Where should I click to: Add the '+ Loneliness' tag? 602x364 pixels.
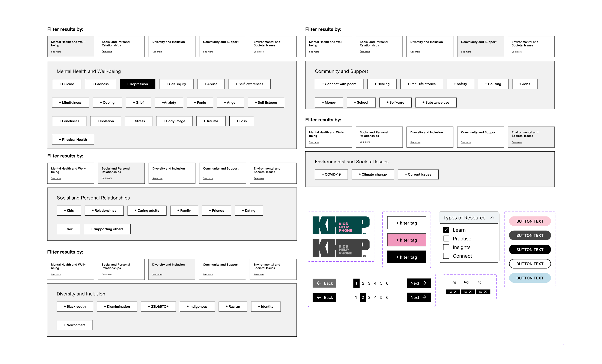click(x=69, y=121)
